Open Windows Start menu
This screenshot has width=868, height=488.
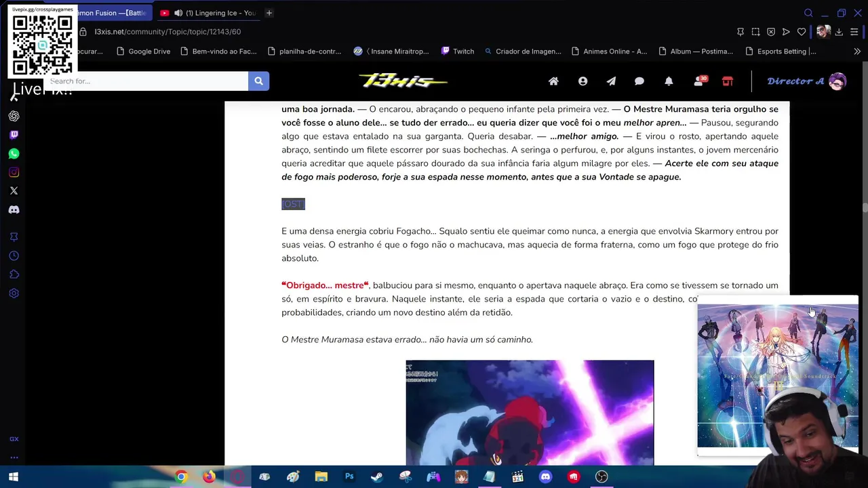pos(13,477)
